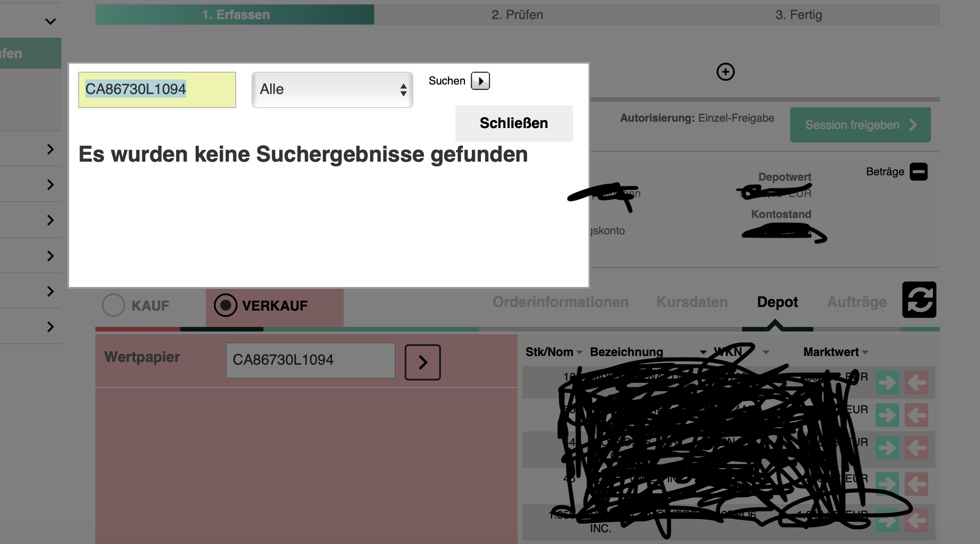Collapse Beträge with minus icon
Image resolution: width=980 pixels, height=544 pixels.
coord(918,172)
